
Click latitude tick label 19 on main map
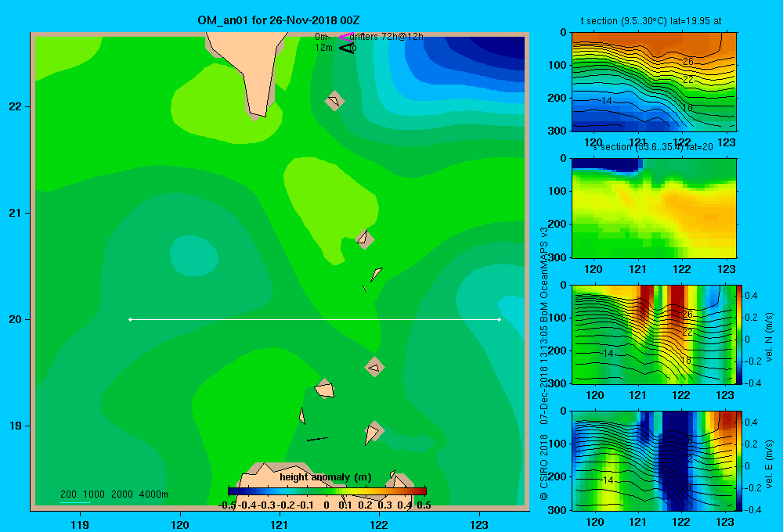click(16, 426)
